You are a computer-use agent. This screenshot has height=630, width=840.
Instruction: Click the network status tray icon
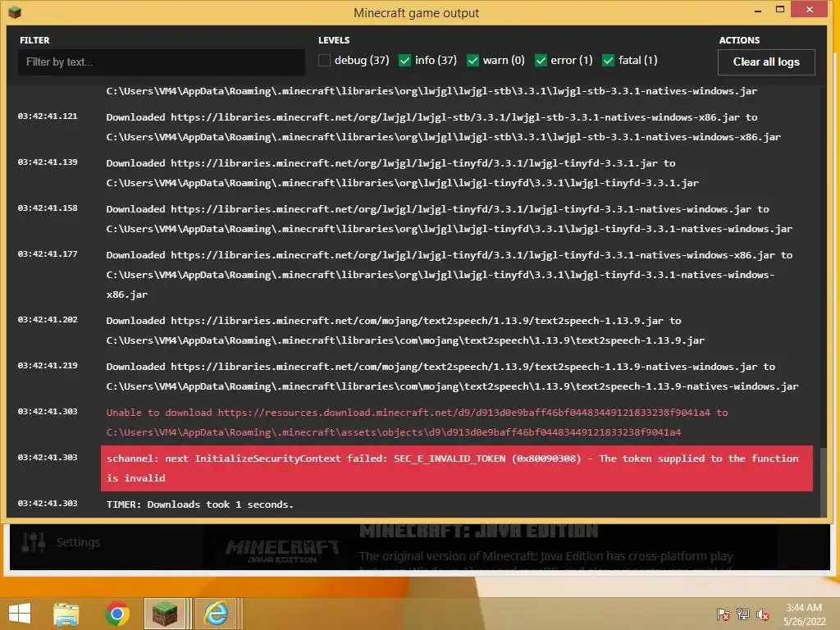click(x=743, y=614)
